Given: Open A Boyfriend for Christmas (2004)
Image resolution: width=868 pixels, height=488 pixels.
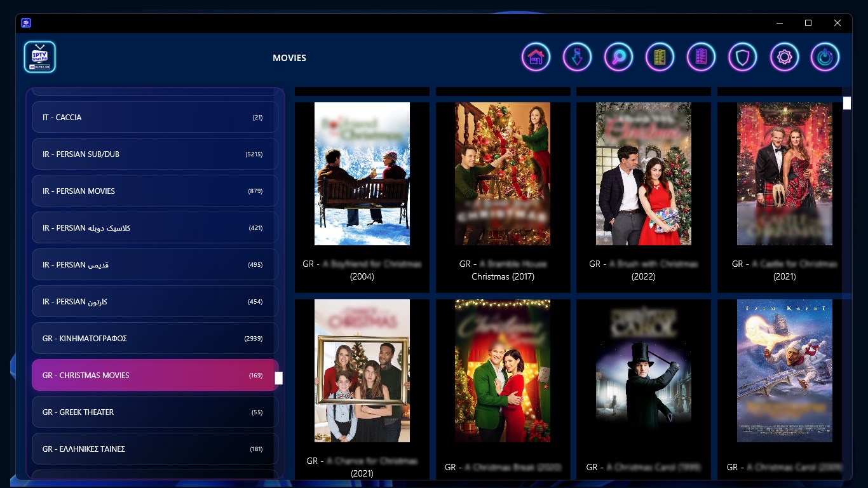Looking at the screenshot, I should (362, 173).
